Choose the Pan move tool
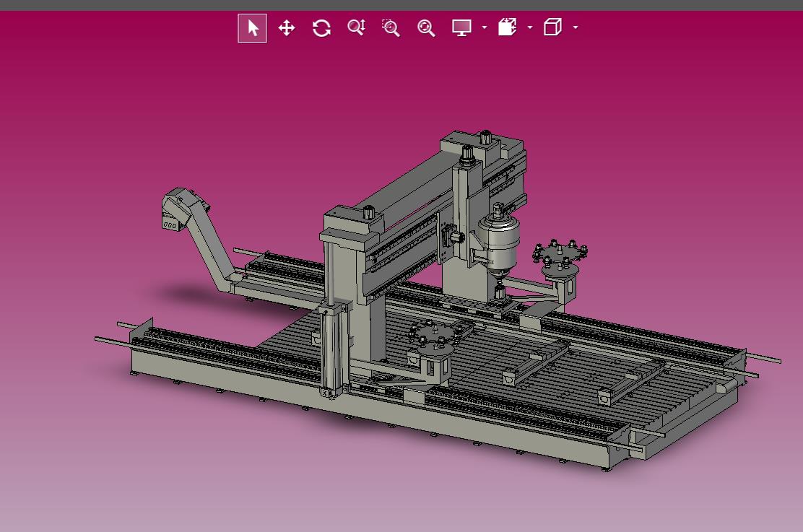 (287, 27)
